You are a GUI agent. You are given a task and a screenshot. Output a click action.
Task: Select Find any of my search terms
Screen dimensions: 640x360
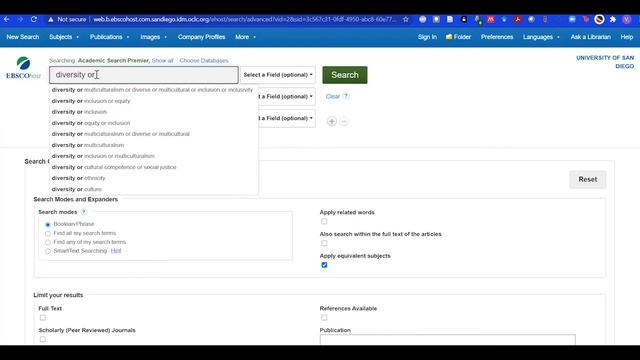click(x=48, y=242)
